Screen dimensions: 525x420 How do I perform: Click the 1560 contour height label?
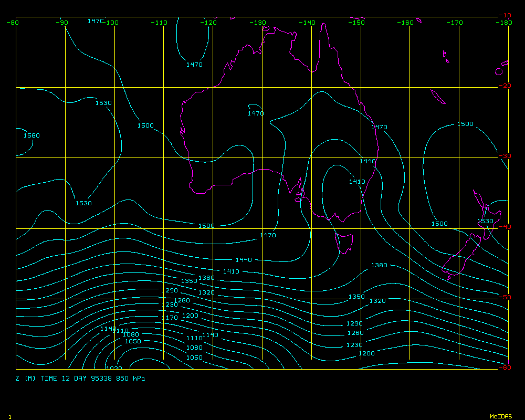tap(31, 135)
